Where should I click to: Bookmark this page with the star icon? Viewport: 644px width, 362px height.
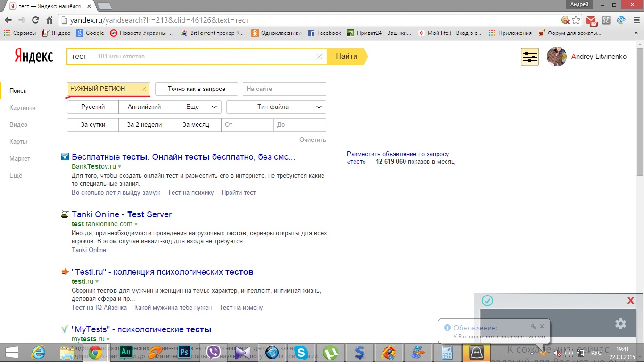pos(576,20)
